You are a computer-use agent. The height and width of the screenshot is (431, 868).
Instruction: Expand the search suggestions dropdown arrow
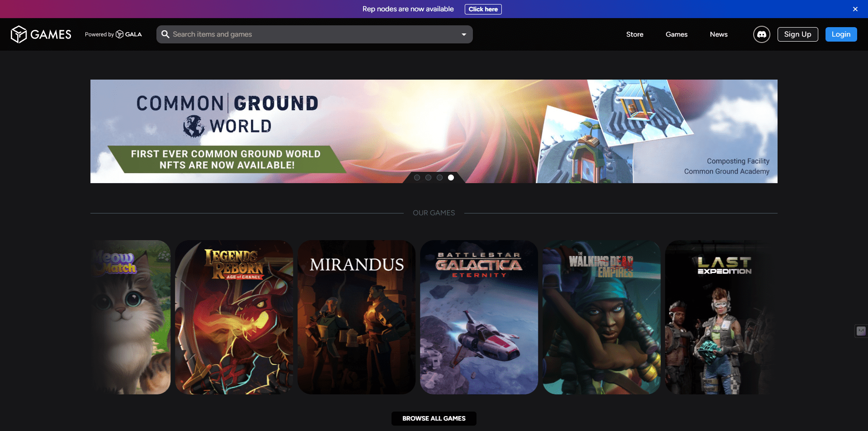click(x=464, y=34)
